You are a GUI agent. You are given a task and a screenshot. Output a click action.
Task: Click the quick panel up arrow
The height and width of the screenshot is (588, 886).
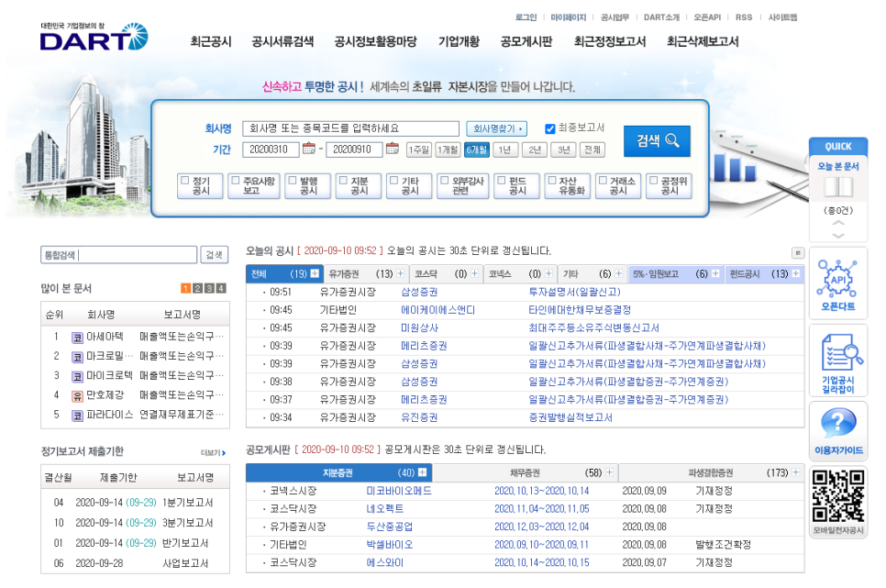point(838,223)
